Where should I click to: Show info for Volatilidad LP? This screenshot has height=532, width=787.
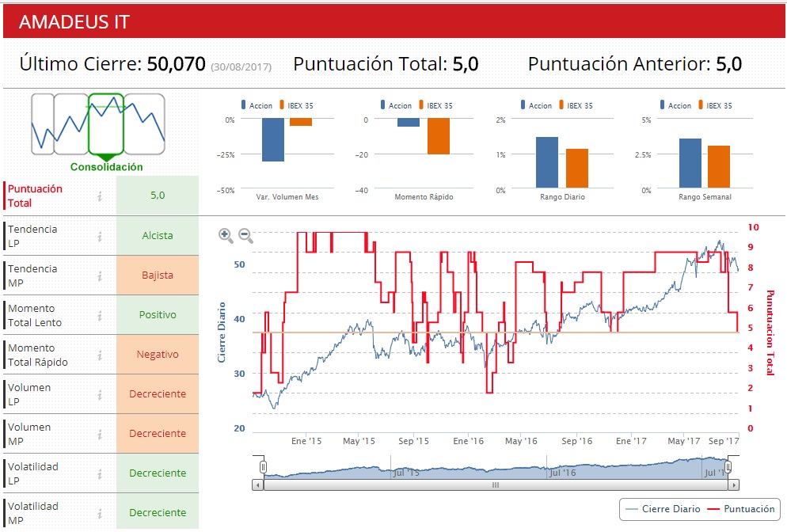pyautogui.click(x=100, y=473)
